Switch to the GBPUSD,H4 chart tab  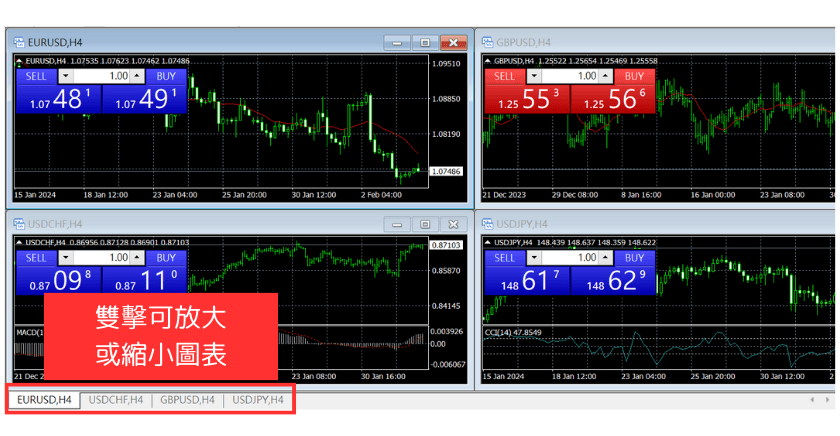click(187, 400)
